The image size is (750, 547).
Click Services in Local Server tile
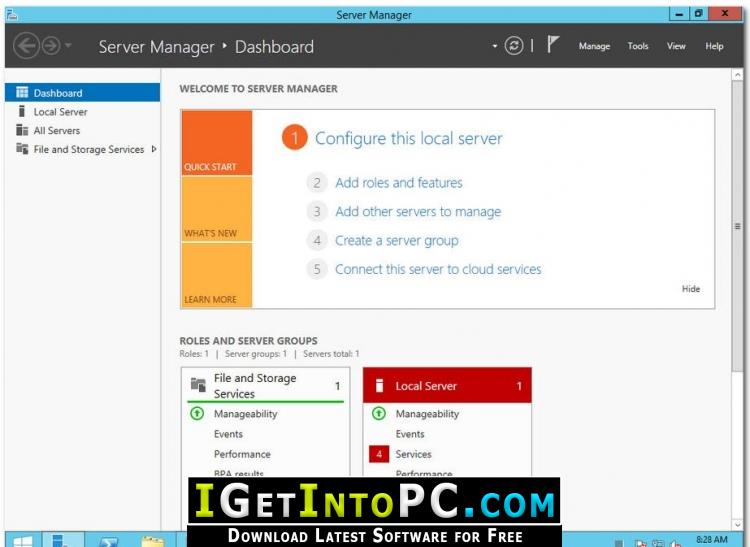[413, 454]
